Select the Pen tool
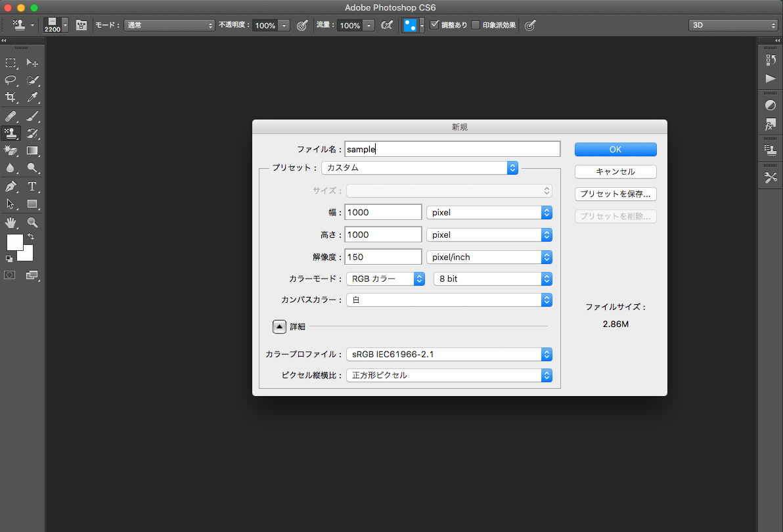Viewport: 783px width, 532px height. [11, 187]
